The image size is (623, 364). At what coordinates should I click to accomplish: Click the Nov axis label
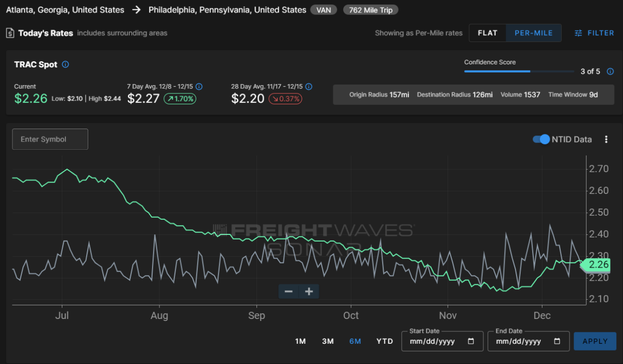(448, 316)
